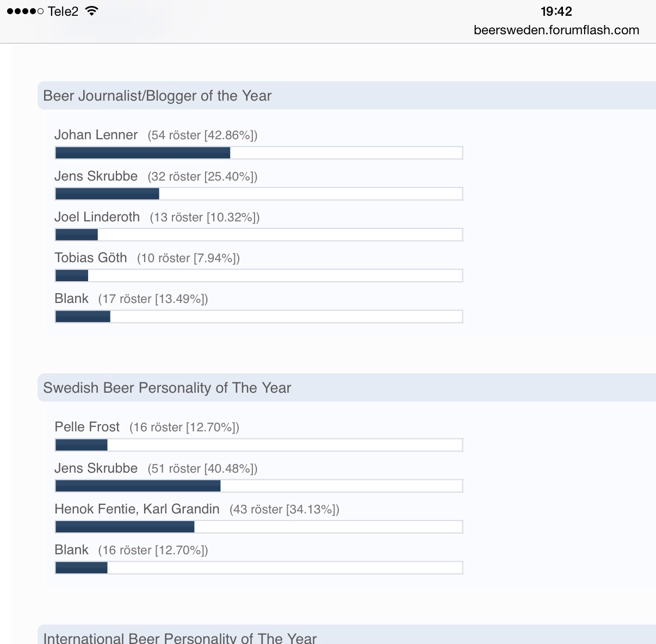
Task: Select Henok Fentie, Karl Grandin entry
Action: click(x=137, y=509)
